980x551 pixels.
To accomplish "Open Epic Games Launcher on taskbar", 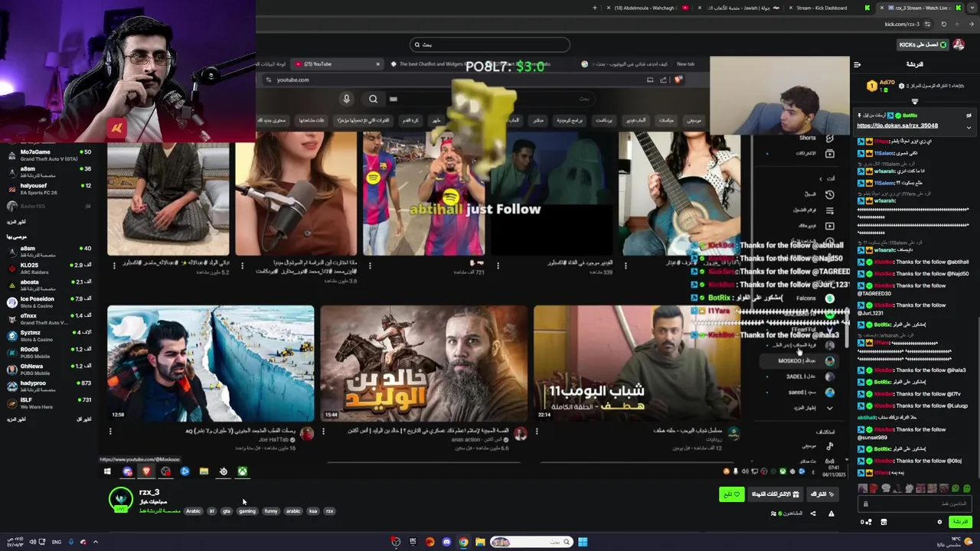I will tap(413, 542).
